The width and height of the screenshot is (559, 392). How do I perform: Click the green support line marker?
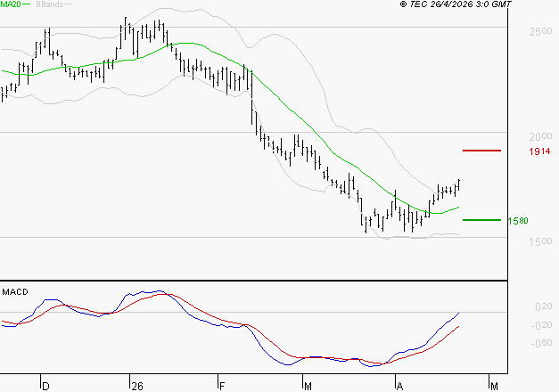(481, 220)
